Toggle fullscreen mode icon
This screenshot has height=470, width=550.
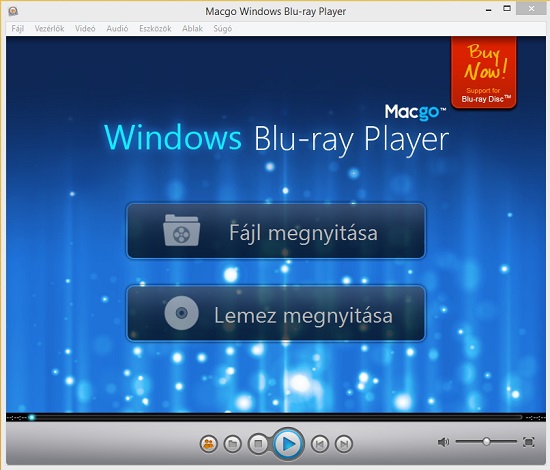pyautogui.click(x=529, y=442)
